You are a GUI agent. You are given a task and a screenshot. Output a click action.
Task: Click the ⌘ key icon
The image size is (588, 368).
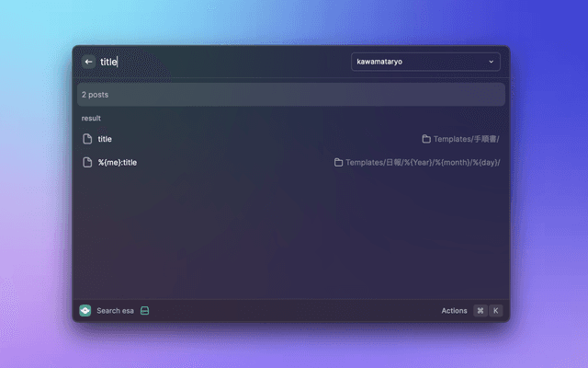click(x=480, y=311)
